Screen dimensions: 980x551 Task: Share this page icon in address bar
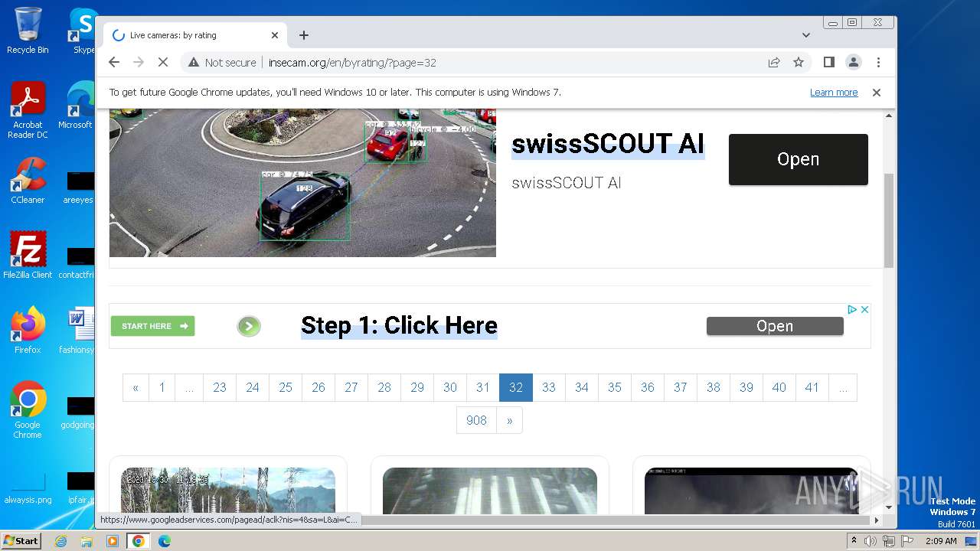tap(774, 62)
